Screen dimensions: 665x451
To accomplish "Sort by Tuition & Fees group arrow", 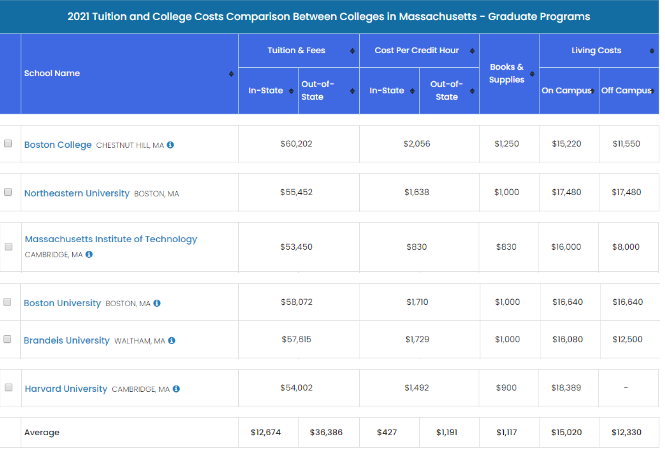I will (x=352, y=51).
